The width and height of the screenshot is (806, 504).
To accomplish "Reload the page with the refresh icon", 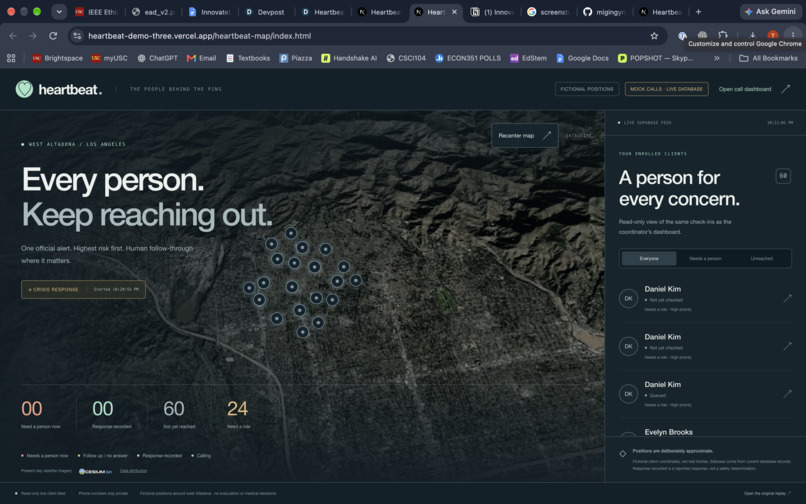I will point(53,35).
